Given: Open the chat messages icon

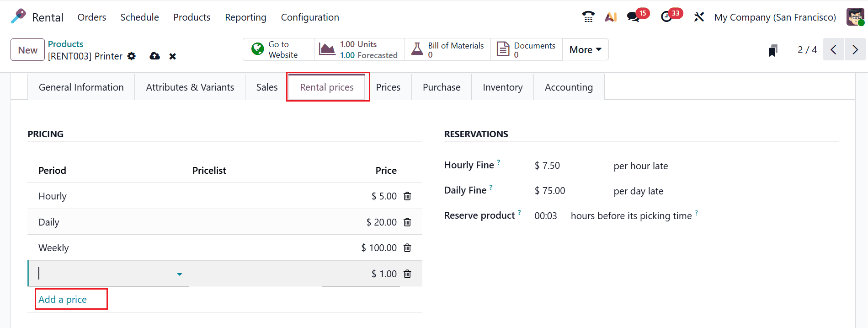Looking at the screenshot, I should point(633,17).
